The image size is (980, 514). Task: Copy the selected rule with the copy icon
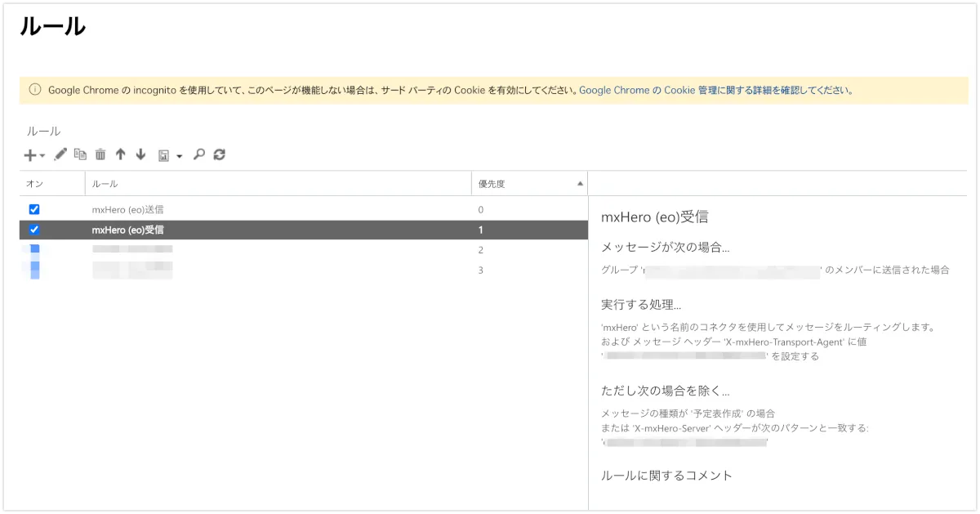[x=80, y=154]
